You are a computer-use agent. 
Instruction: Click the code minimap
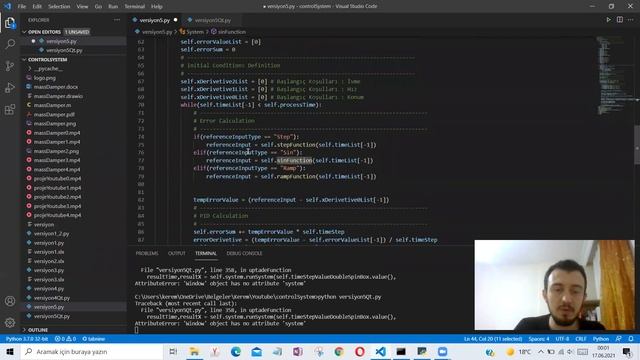[614, 76]
